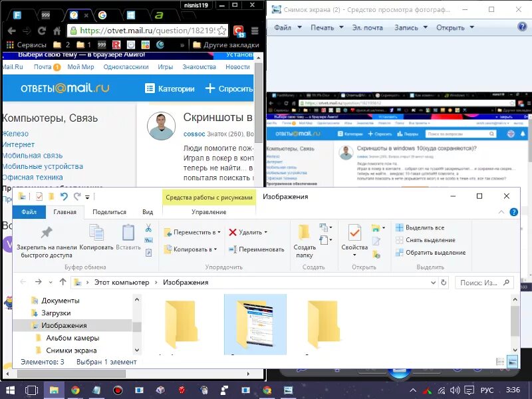Open Action Center notifications icon

pyautogui.click(x=469, y=390)
